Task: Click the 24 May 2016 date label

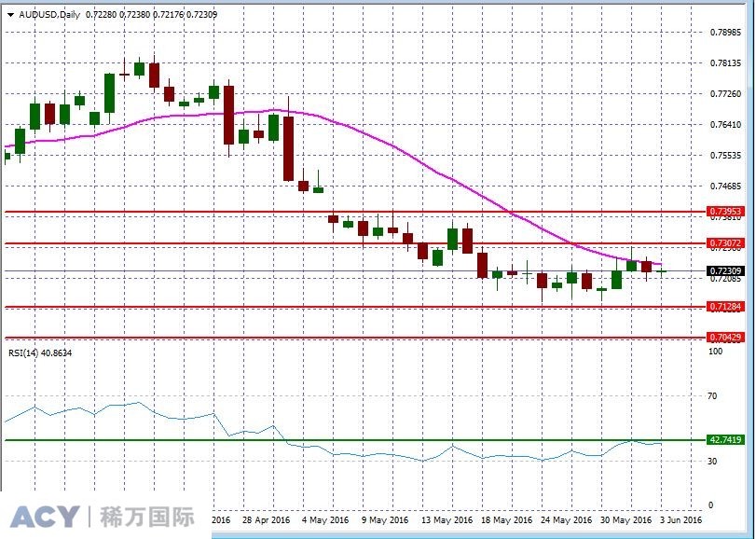Action: [566, 520]
